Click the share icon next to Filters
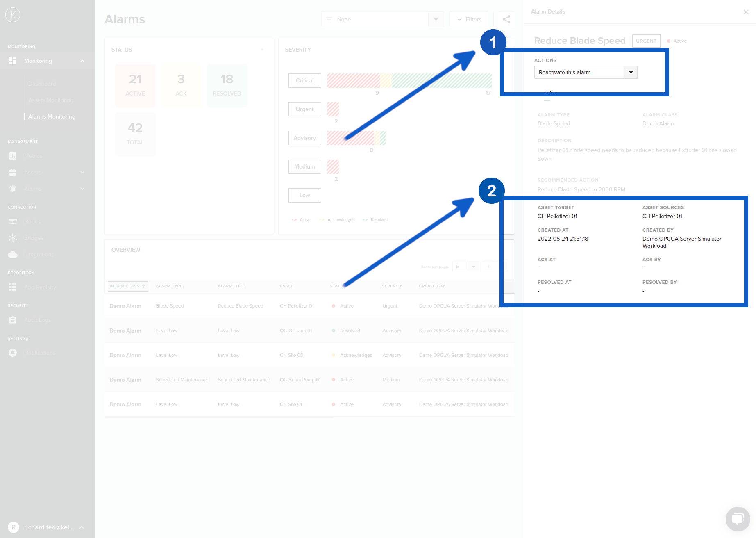 (506, 19)
